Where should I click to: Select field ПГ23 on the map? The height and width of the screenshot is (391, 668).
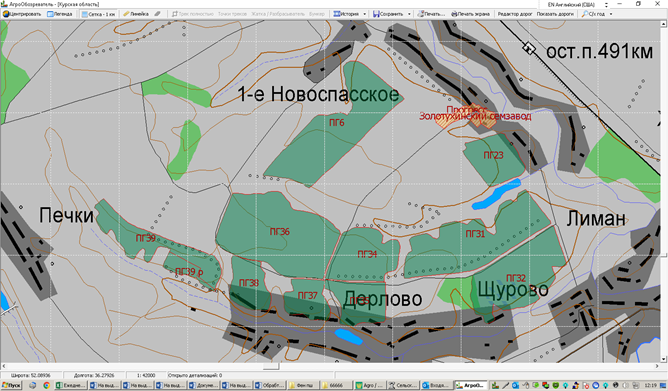(x=493, y=155)
